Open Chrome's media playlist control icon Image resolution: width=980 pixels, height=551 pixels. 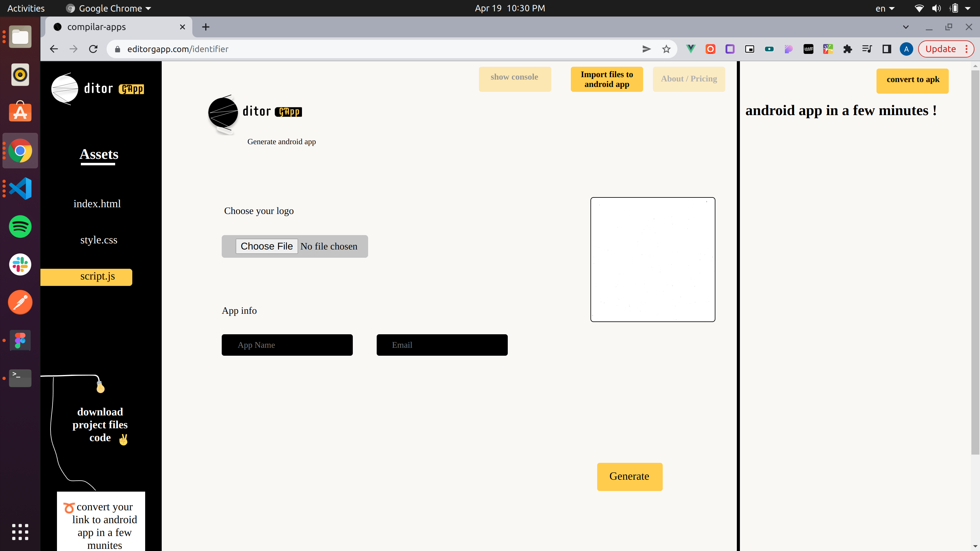coord(867,49)
